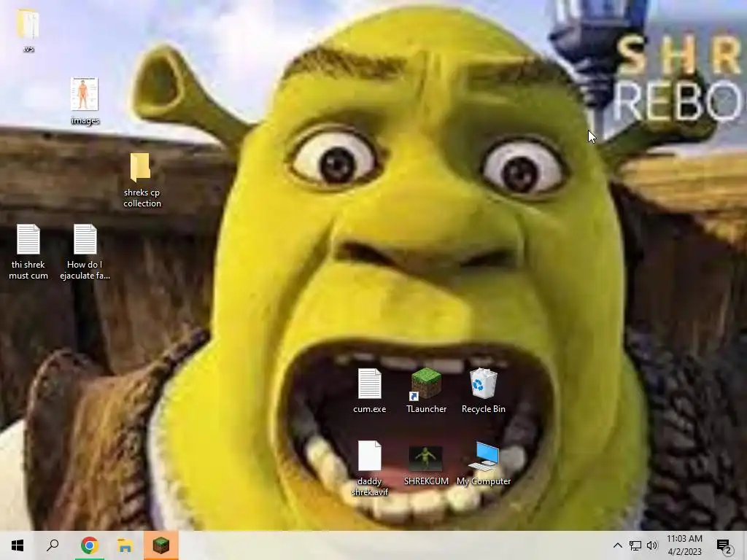
Task: Open the network status tray icon
Action: click(635, 545)
